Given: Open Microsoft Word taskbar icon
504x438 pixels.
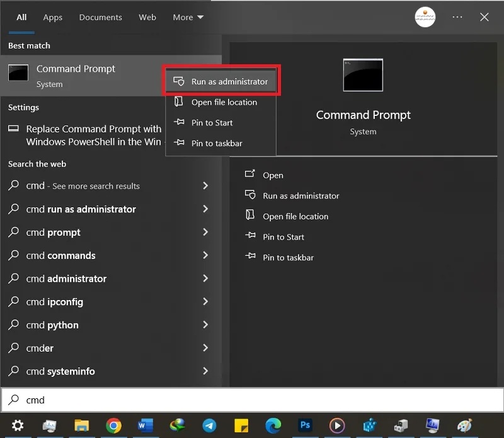Looking at the screenshot, I should (x=146, y=425).
